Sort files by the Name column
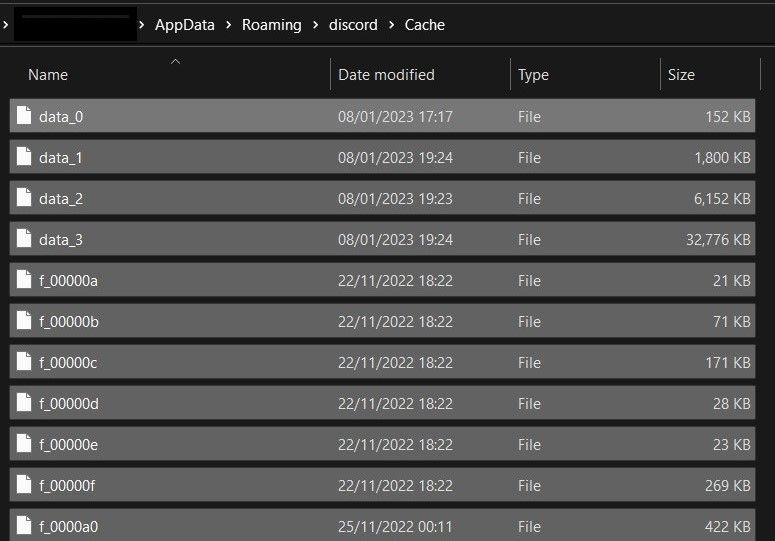The image size is (775, 541). [x=48, y=75]
